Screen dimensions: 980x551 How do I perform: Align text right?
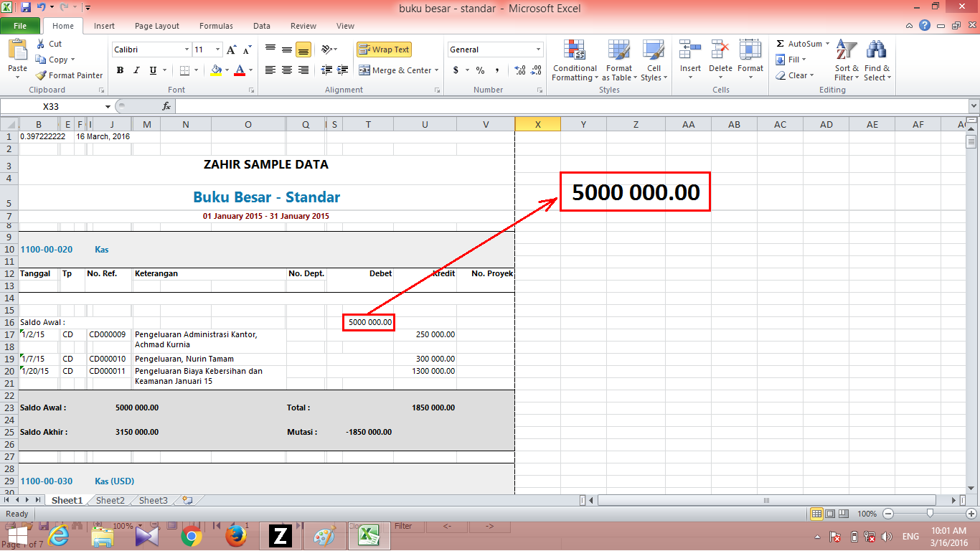click(x=303, y=70)
